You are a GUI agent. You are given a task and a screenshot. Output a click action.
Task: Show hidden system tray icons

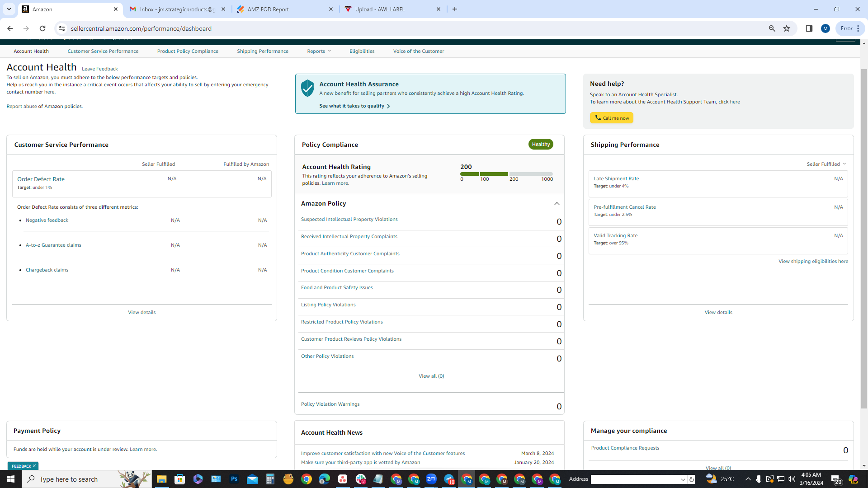748,479
